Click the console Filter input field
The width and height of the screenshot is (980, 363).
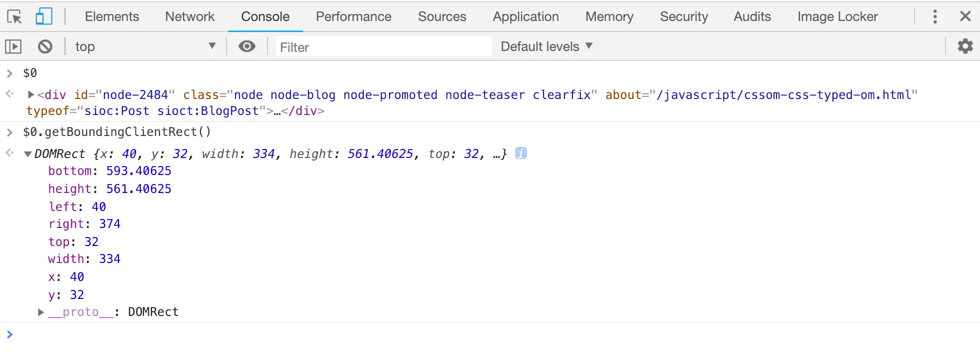click(x=383, y=47)
